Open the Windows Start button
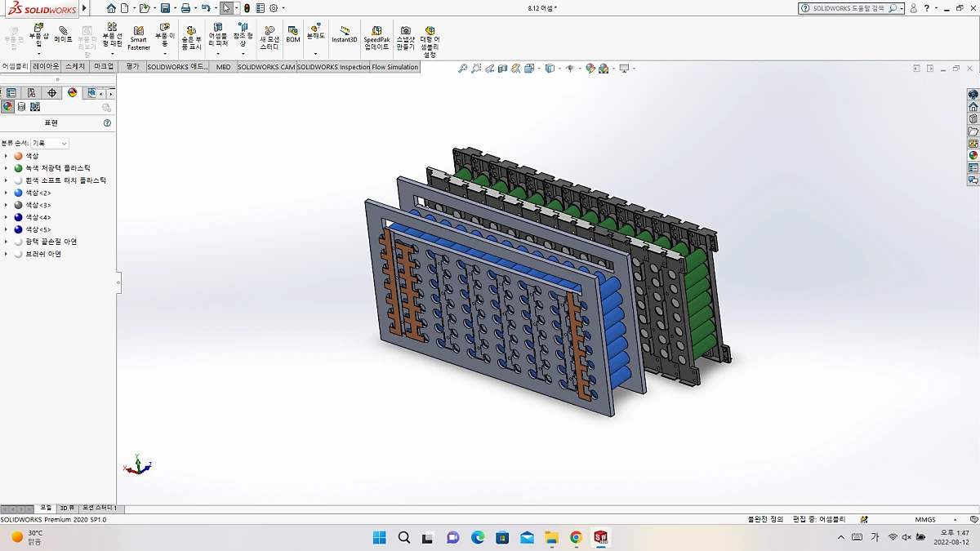The image size is (980, 551). pyautogui.click(x=380, y=537)
